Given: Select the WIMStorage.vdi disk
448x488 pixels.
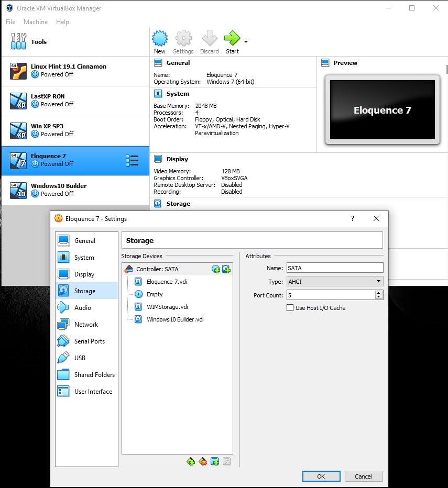Looking at the screenshot, I should coord(177,307).
